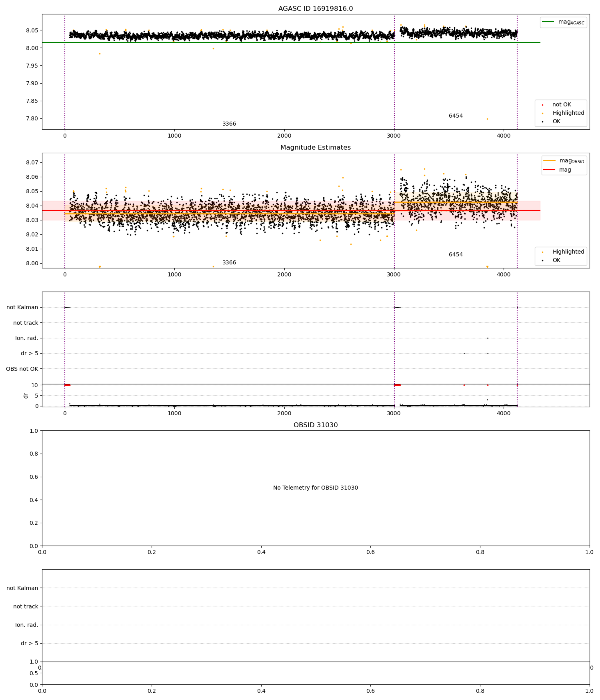600x700 pixels.
Task: Click 'OK' legend entry in Magnitude Estimates plot
Action: (551, 260)
